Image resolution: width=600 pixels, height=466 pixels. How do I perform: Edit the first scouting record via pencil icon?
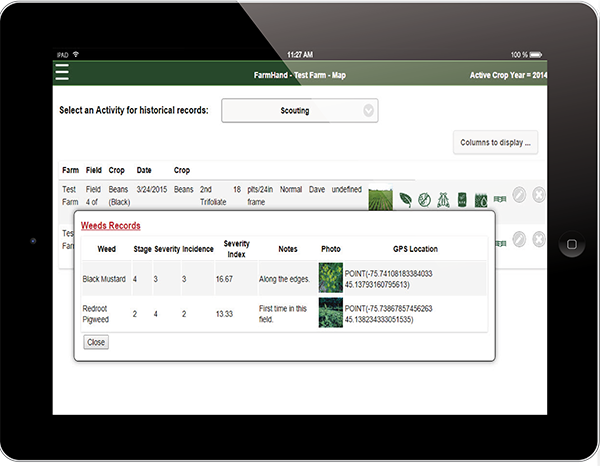coord(519,195)
